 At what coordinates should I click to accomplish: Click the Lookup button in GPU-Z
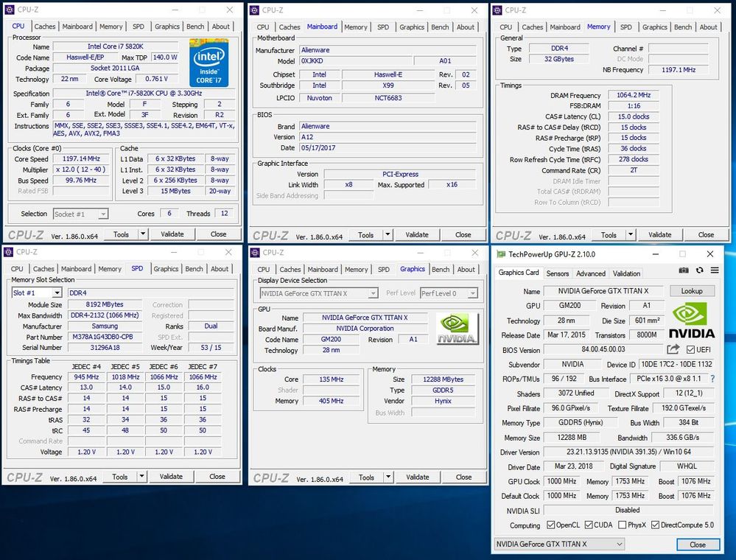(x=692, y=290)
